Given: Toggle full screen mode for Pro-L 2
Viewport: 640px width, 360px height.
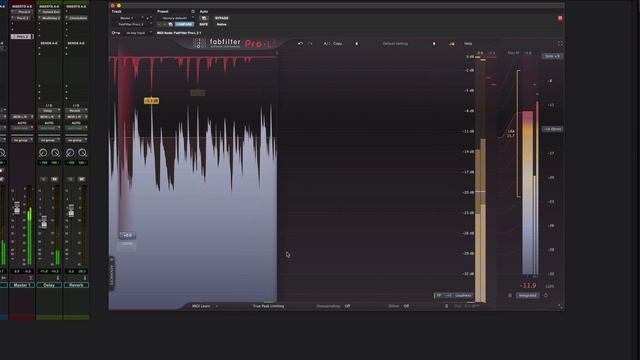Looking at the screenshot, I should pos(560,44).
